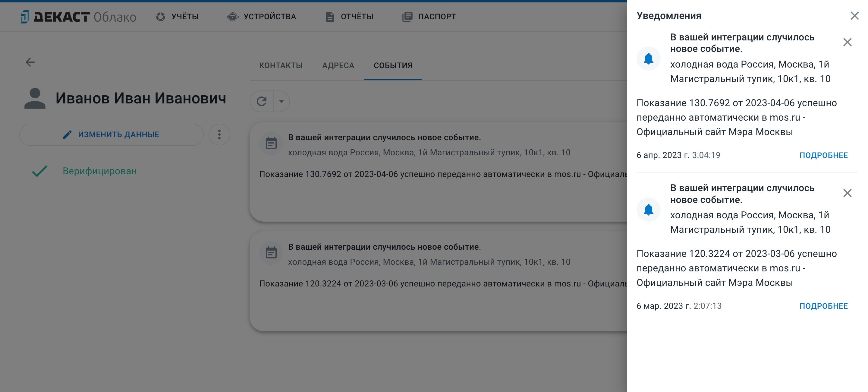Click the Уведомления panel heading
This screenshot has width=868, height=392.
[x=669, y=16]
